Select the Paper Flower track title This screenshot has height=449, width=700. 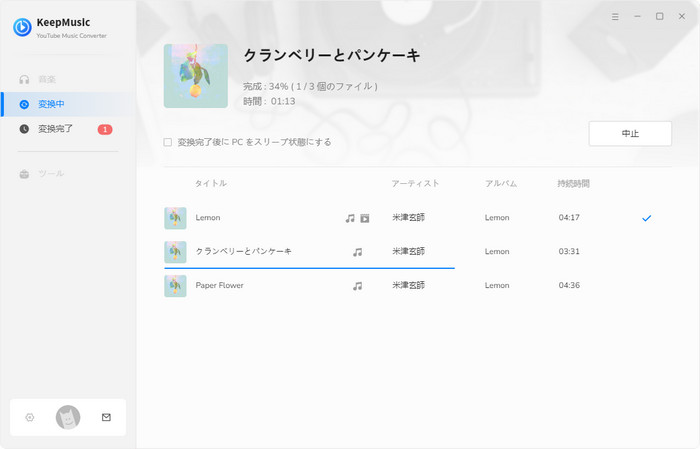[219, 285]
